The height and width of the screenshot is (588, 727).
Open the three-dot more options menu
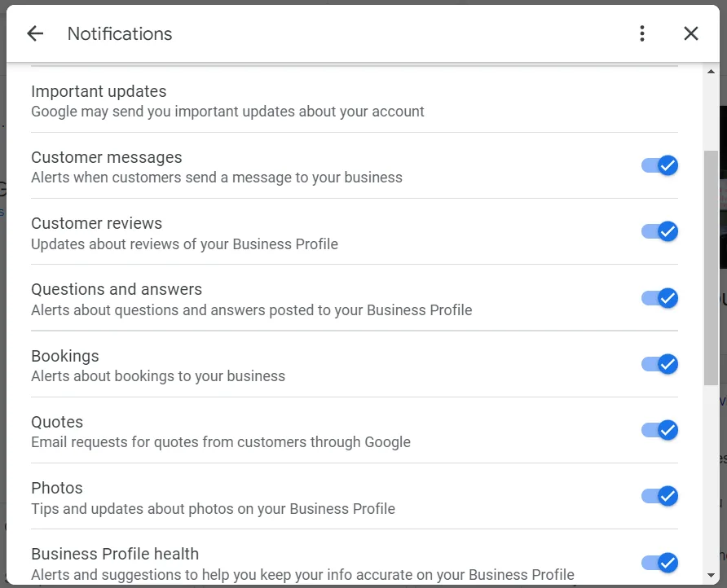tap(642, 33)
